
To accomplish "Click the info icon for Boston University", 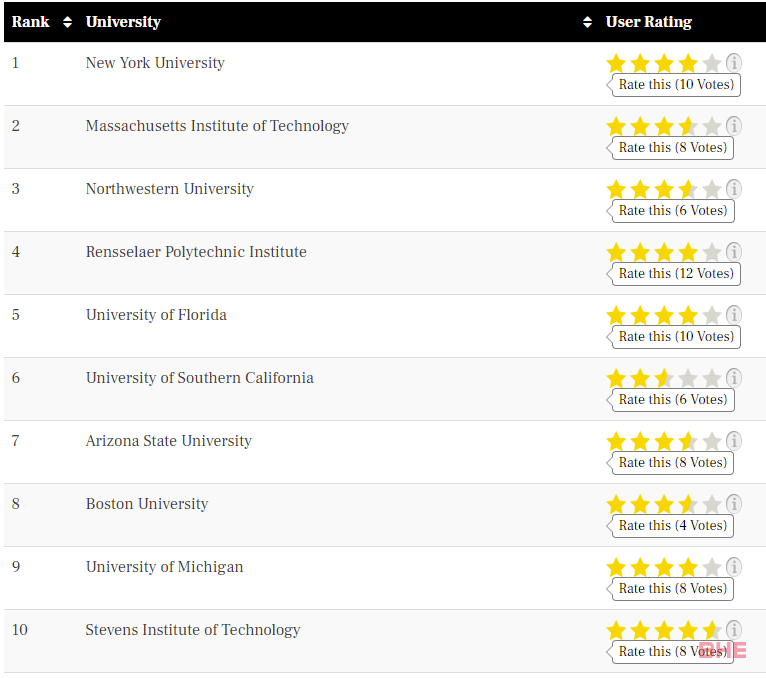I will 733,504.
